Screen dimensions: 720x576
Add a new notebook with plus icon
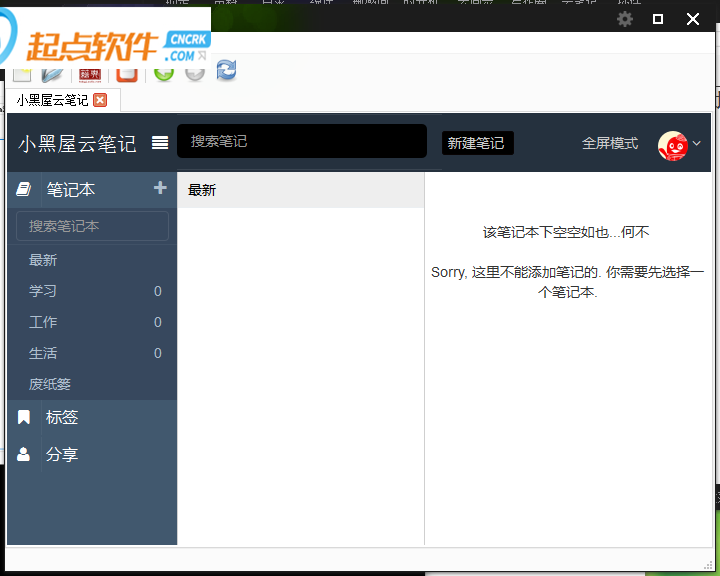(160, 187)
